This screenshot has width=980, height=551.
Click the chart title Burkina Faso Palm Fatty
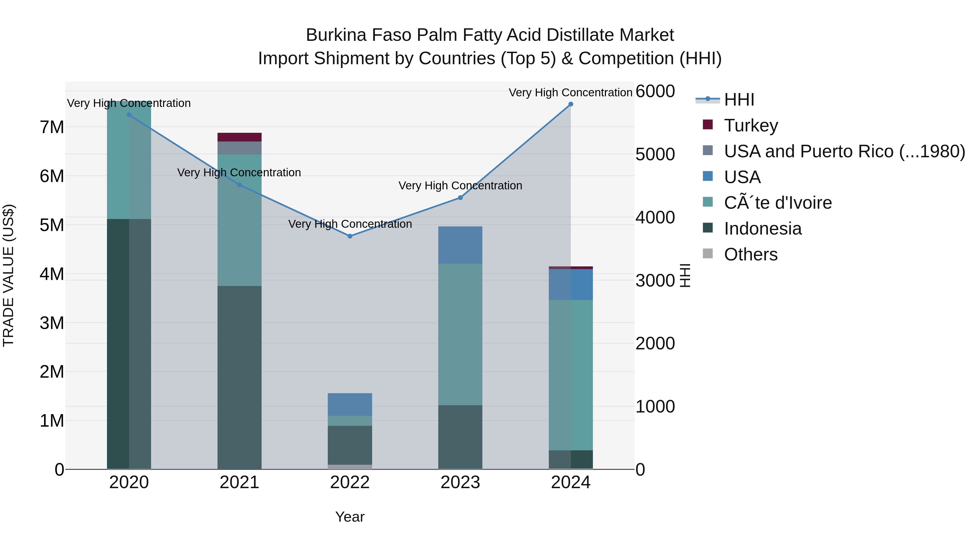[x=490, y=35]
